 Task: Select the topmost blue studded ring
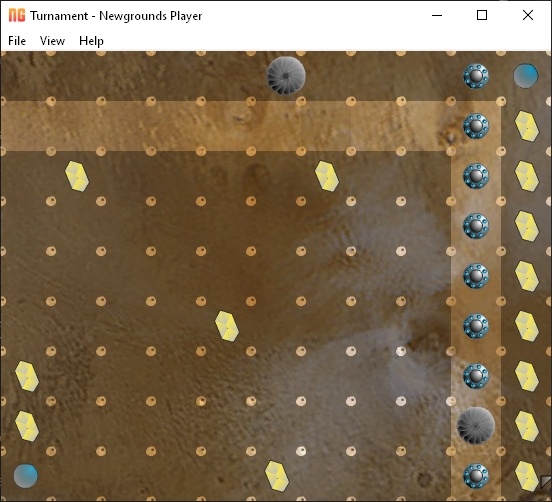point(476,76)
